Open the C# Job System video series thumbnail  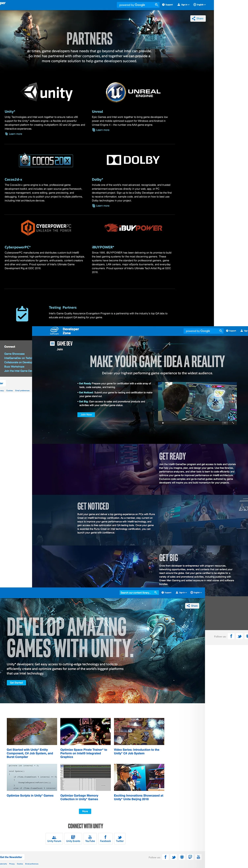pos(139,732)
